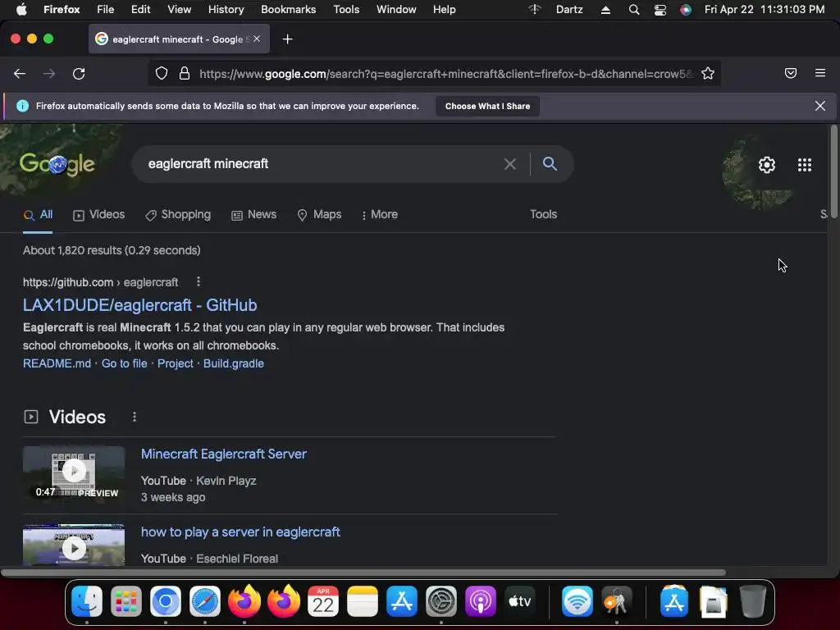Click into the Google search field

[322, 164]
